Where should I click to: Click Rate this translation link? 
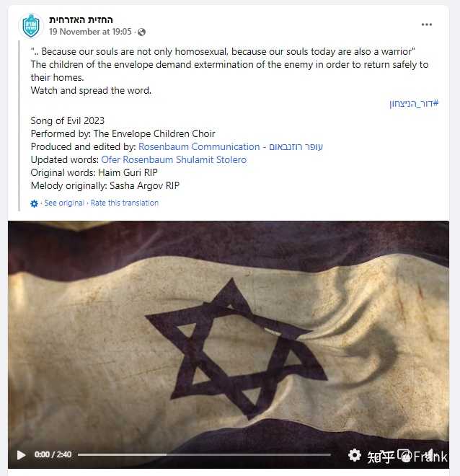pyautogui.click(x=125, y=203)
